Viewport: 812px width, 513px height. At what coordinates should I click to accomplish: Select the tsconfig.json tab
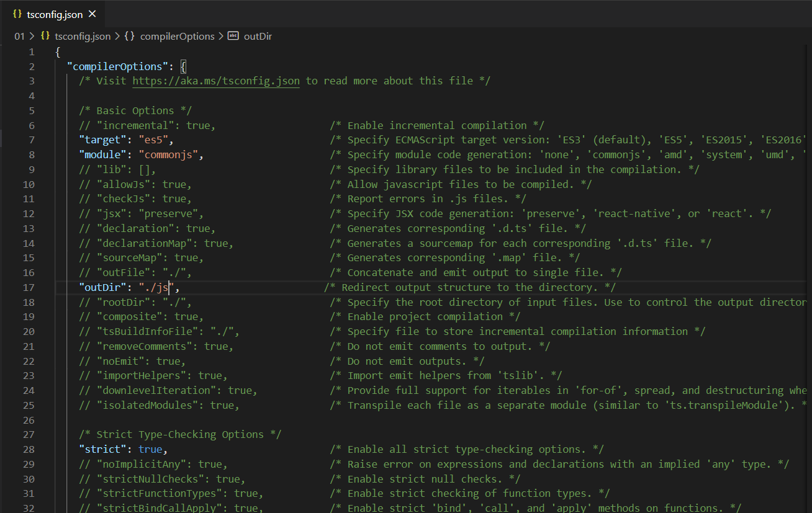coord(54,14)
